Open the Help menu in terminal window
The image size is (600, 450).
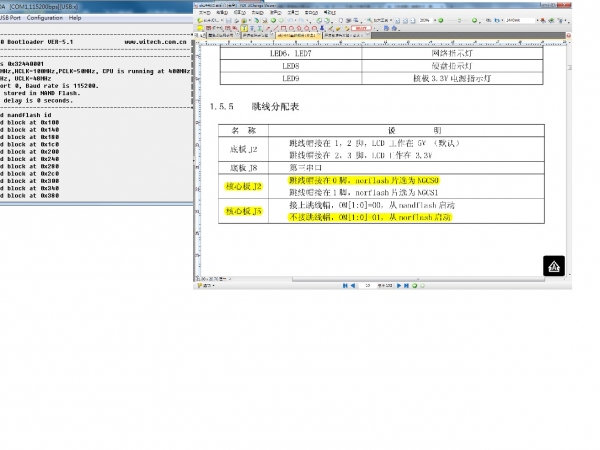[x=75, y=18]
